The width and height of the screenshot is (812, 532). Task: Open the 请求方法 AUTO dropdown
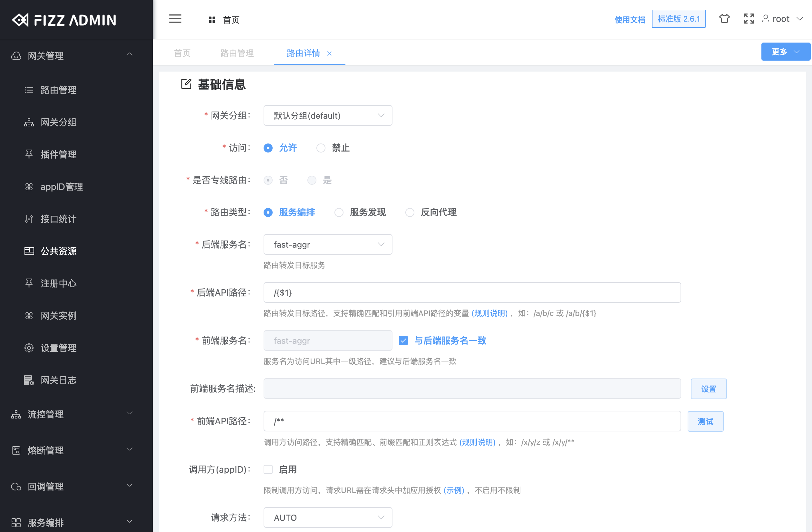(327, 517)
